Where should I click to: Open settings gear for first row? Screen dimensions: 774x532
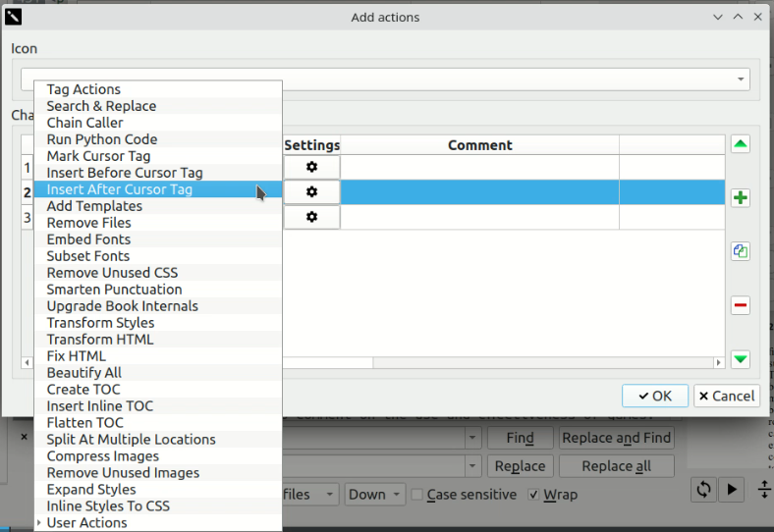coord(311,167)
